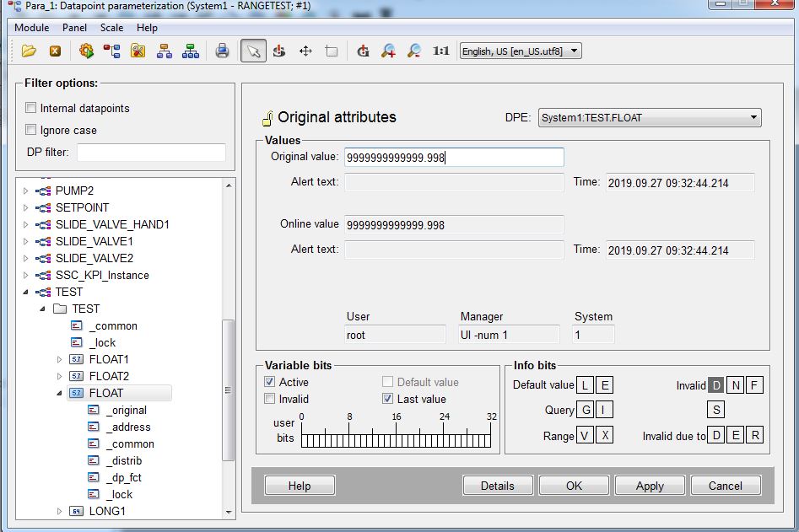Click the open folder toolbar icon
Viewport: 799px width, 532px height.
(30, 51)
